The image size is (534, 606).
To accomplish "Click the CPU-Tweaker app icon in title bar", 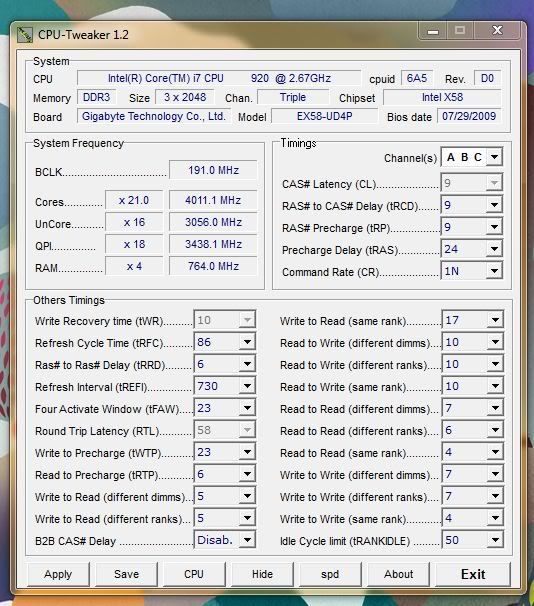I will tap(25, 35).
